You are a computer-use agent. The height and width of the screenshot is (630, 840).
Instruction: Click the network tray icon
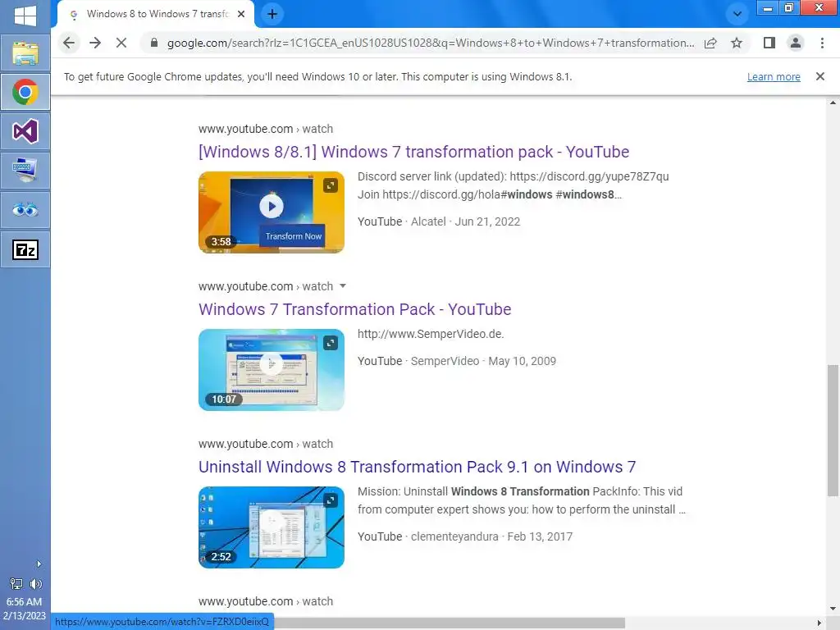[16, 584]
